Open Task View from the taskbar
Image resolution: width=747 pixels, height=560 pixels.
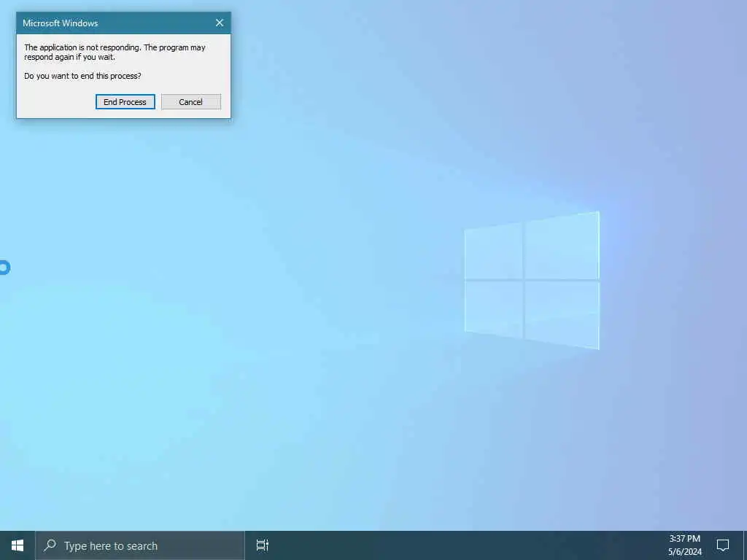click(x=262, y=545)
